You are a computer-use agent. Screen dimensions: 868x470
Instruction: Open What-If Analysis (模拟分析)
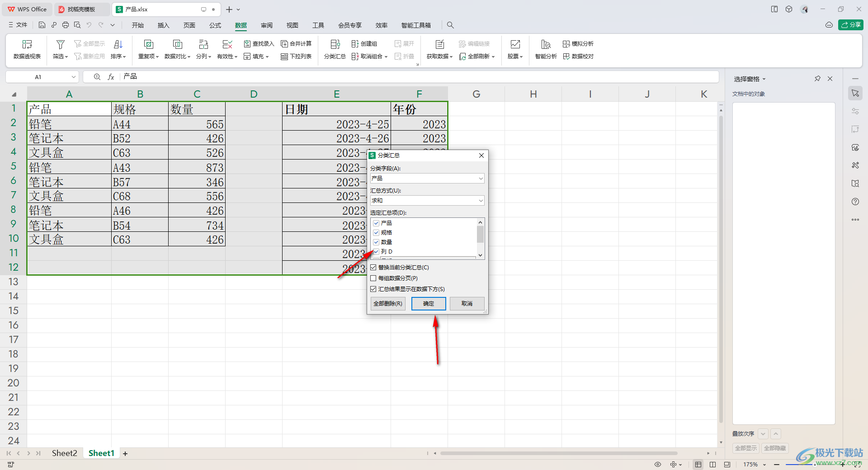coord(578,44)
